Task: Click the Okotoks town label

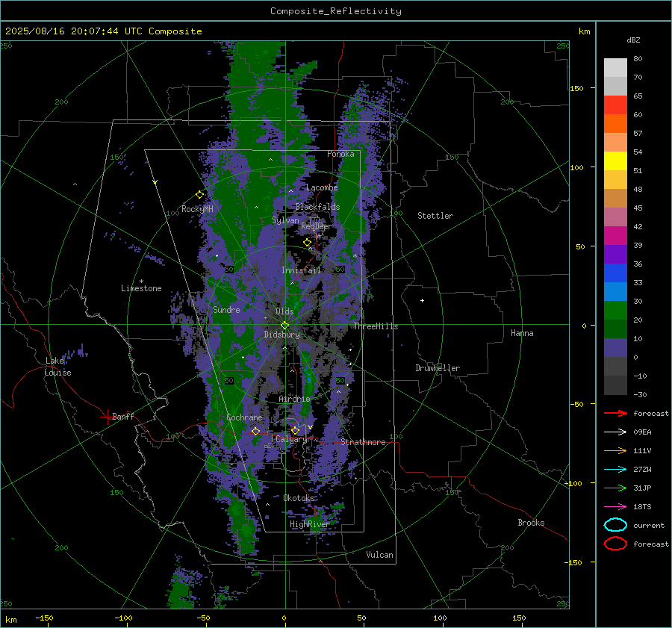Action: (299, 498)
